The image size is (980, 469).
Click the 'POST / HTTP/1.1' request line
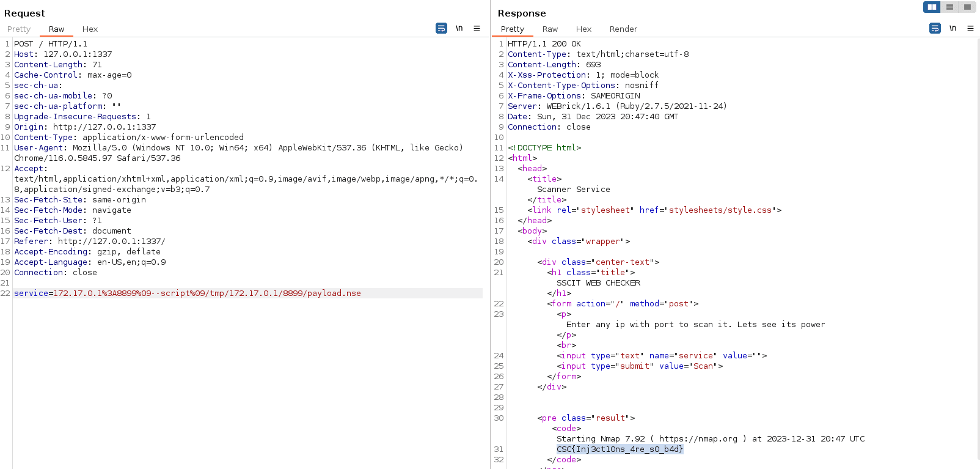click(51, 44)
